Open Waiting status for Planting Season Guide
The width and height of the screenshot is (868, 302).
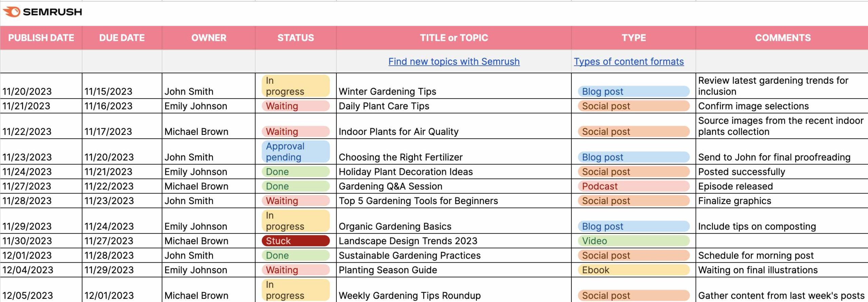click(x=295, y=270)
